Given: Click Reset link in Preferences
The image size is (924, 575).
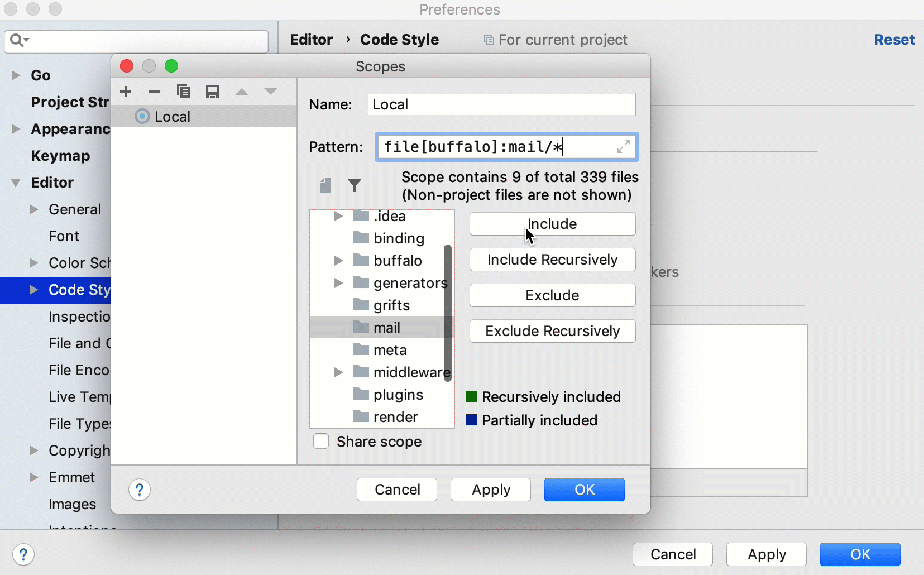Looking at the screenshot, I should click(894, 40).
